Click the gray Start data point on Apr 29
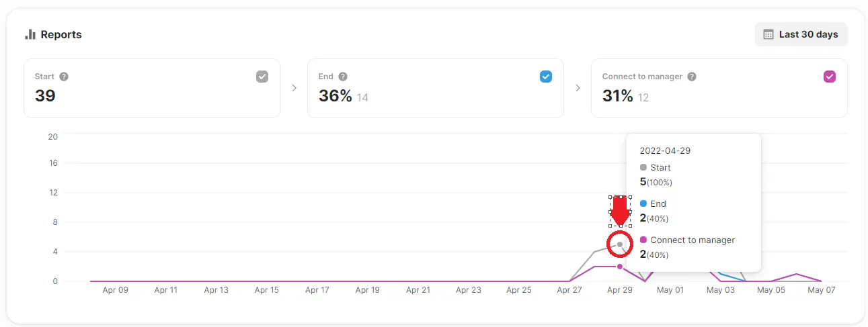This screenshot has width=868, height=327. coord(620,244)
